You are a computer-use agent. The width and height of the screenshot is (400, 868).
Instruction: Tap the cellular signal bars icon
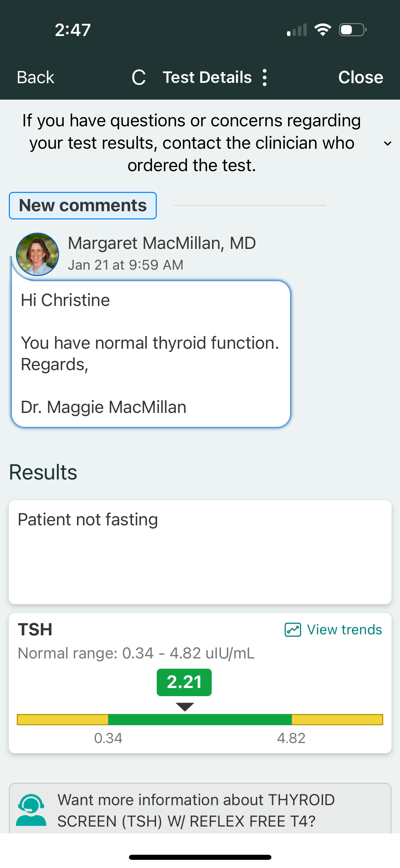(x=297, y=30)
